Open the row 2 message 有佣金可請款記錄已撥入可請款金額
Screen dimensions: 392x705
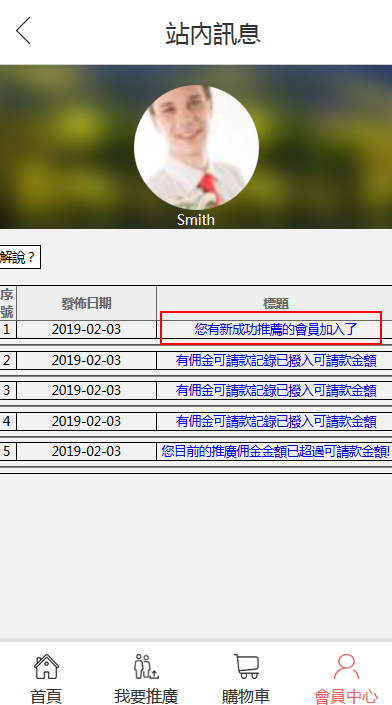tap(276, 361)
